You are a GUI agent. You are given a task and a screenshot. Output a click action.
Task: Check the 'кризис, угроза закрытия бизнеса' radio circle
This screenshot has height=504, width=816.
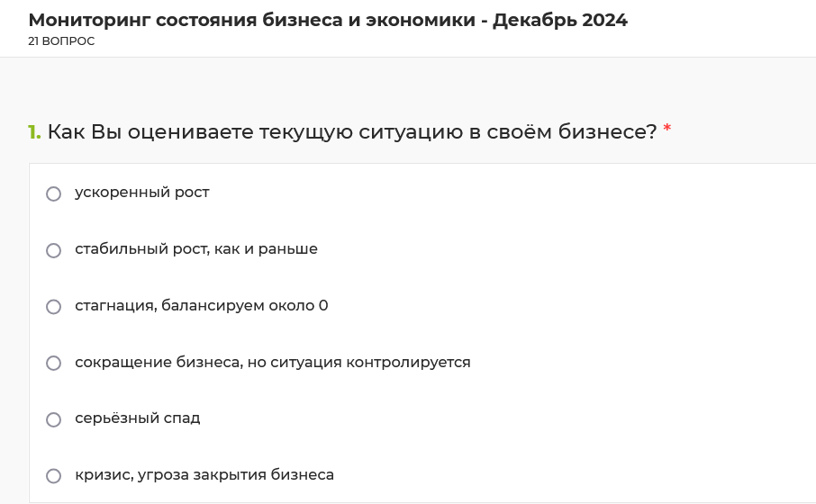point(54,476)
